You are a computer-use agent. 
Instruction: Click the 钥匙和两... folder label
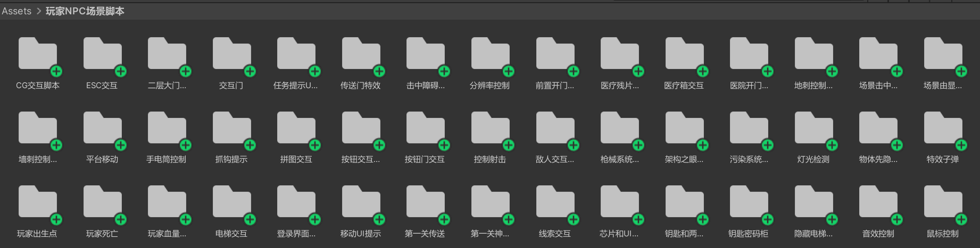[x=684, y=234]
